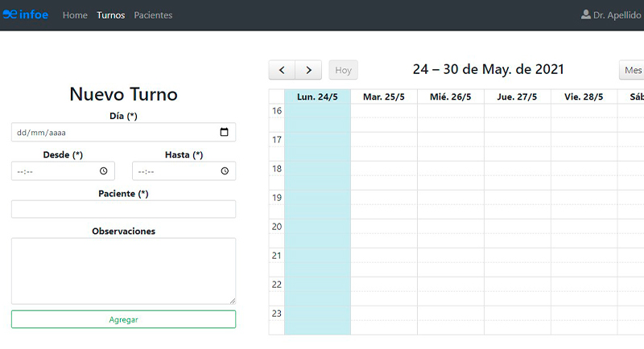Go to next week with right arrow
The image size is (644, 349).
[x=308, y=70]
